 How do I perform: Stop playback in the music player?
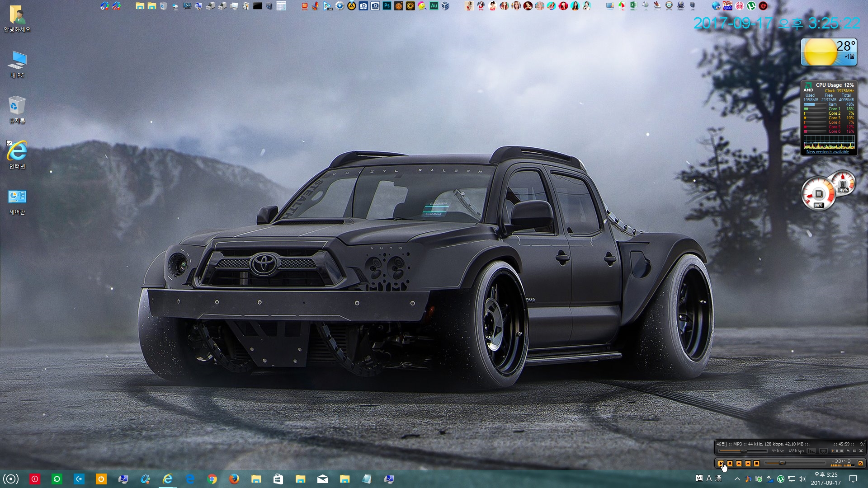pos(756,463)
